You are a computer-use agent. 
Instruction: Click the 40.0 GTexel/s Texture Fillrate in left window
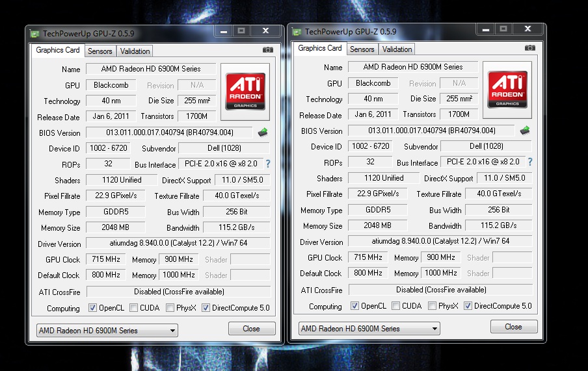(x=237, y=196)
